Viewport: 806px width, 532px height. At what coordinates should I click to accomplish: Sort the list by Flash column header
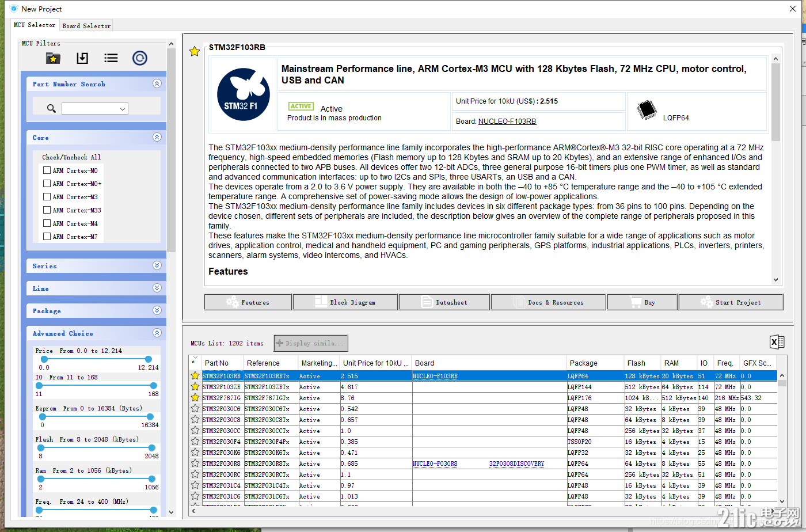pyautogui.click(x=642, y=363)
